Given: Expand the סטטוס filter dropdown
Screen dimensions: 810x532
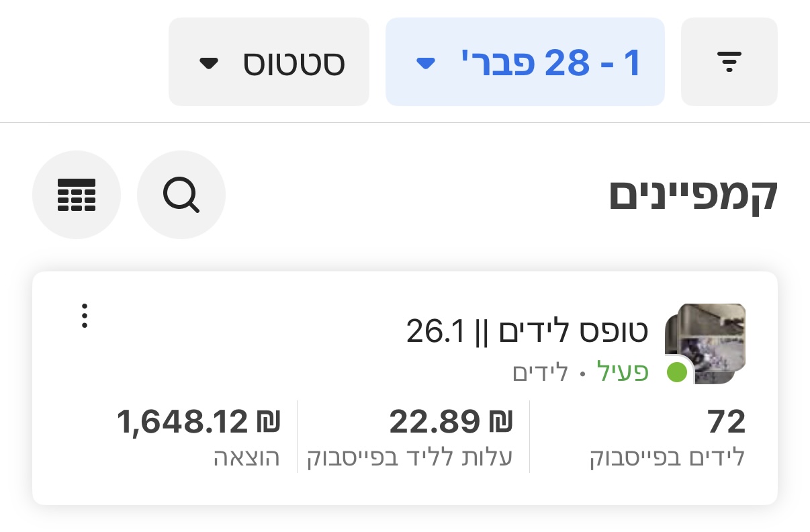Looking at the screenshot, I should 269,60.
